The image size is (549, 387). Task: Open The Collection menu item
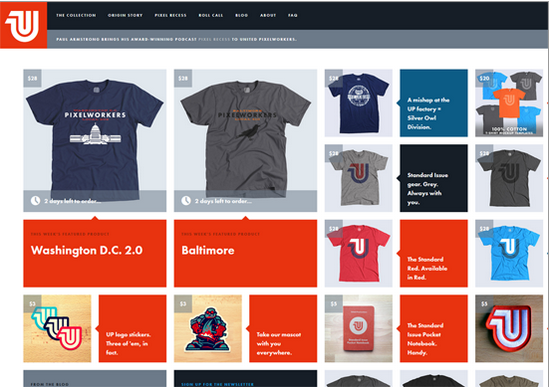(x=76, y=15)
